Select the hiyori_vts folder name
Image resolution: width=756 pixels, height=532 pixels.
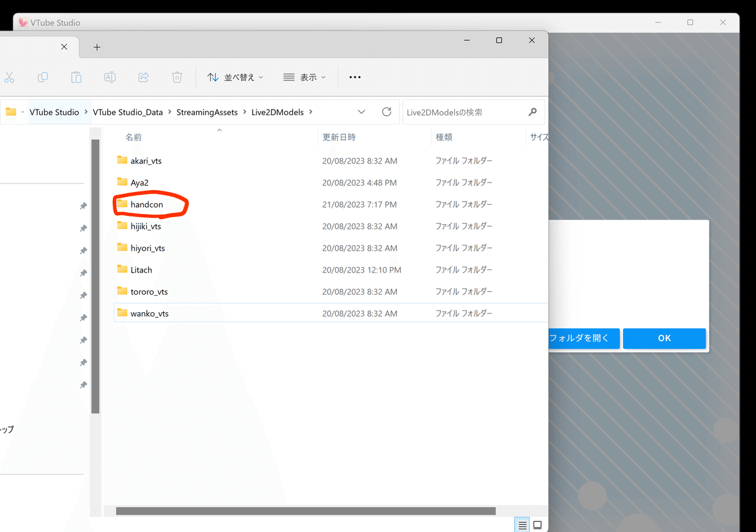coord(147,248)
